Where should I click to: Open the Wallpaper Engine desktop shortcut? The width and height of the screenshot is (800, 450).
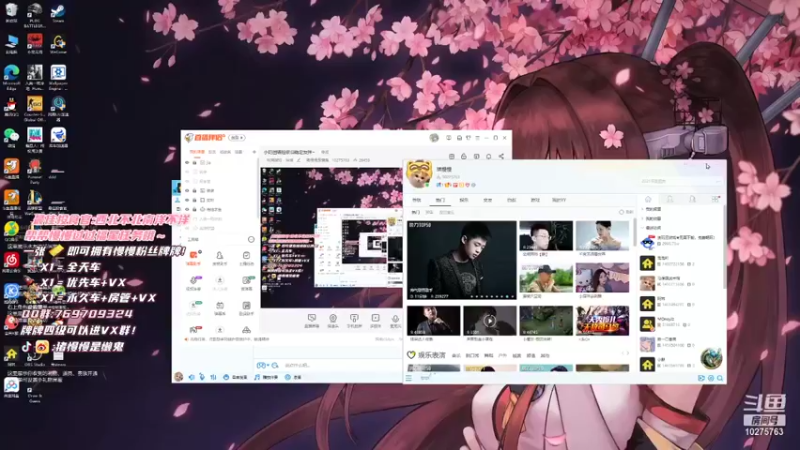point(58,77)
